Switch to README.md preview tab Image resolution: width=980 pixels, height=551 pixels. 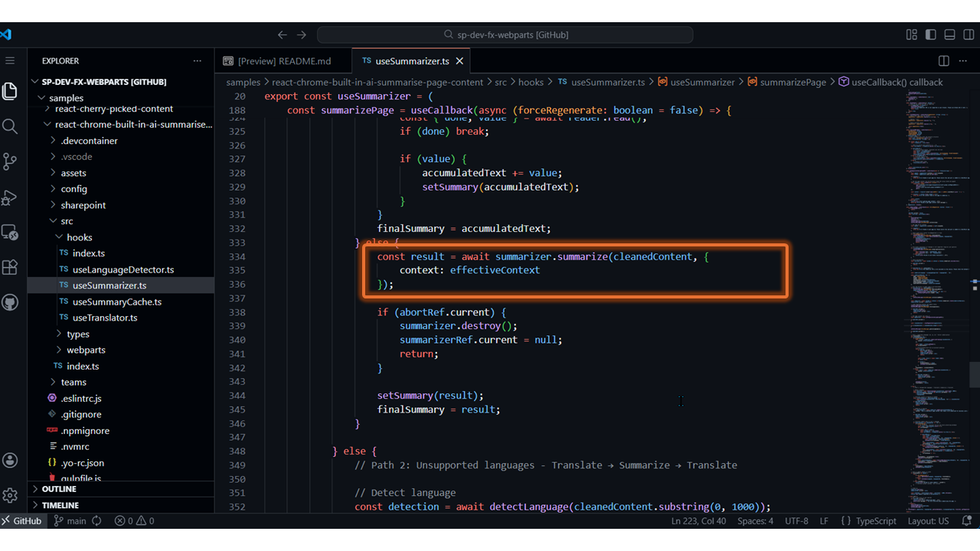(x=283, y=61)
